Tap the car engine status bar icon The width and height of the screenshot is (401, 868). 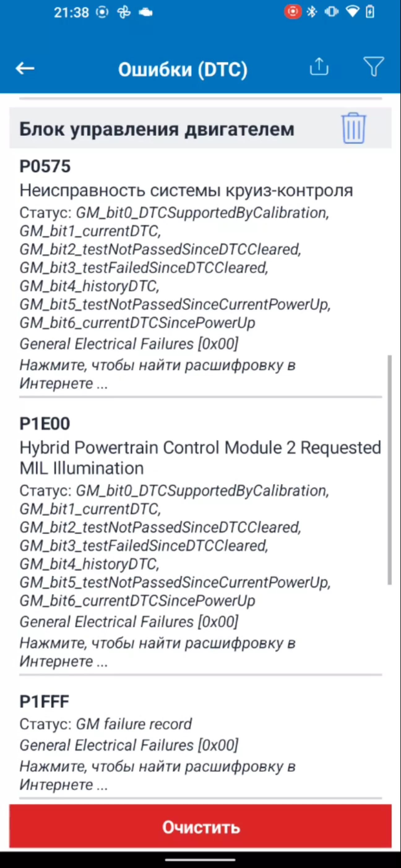pos(146,13)
